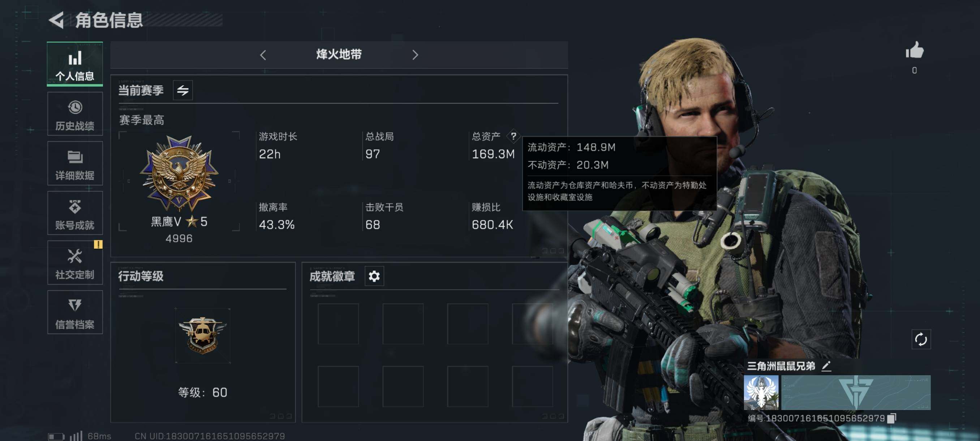This screenshot has width=980, height=441.
Task: Copy the player ID with the copy icon
Action: pyautogui.click(x=891, y=418)
